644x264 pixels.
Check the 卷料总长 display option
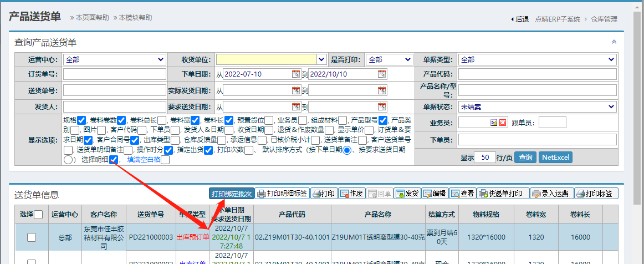(x=161, y=120)
